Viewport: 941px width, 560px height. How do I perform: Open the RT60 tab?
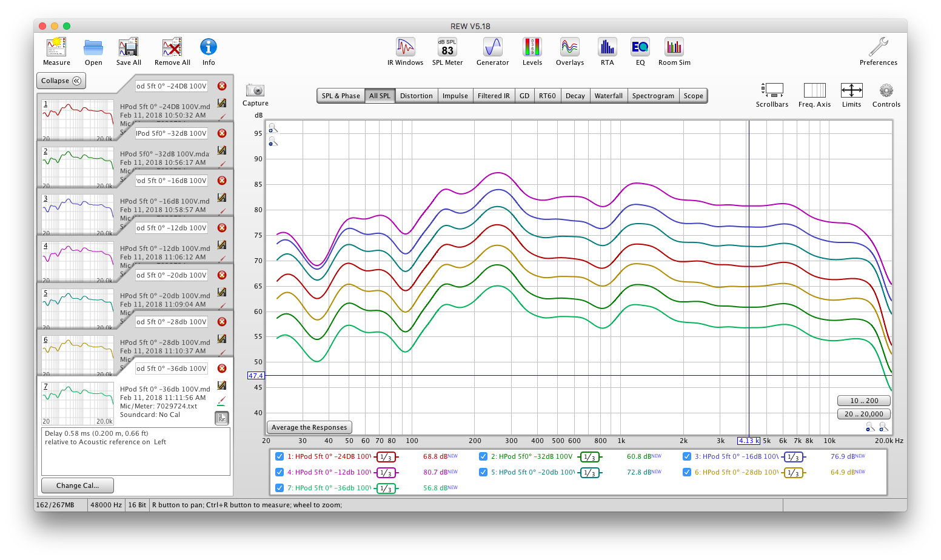click(x=548, y=96)
